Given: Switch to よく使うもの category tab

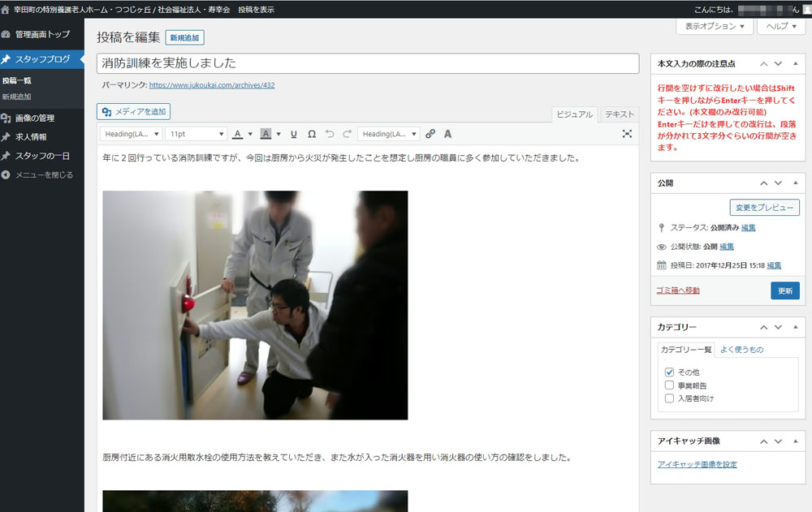Looking at the screenshot, I should click(x=741, y=350).
